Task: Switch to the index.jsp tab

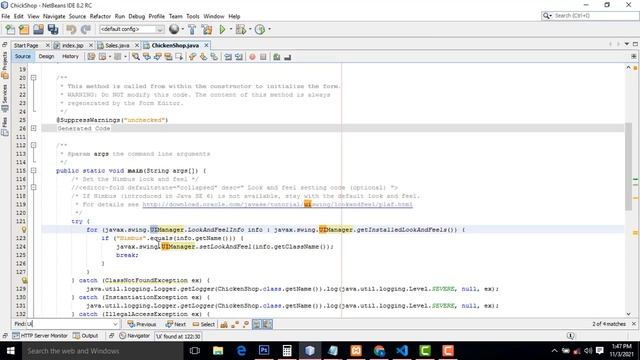Action: click(x=73, y=45)
